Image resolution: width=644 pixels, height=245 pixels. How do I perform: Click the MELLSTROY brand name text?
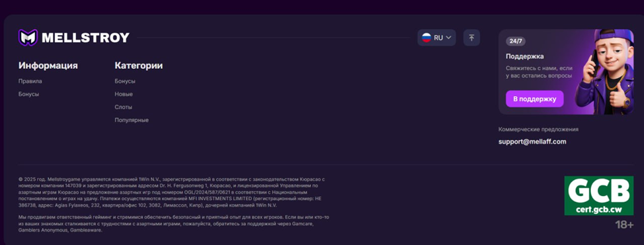(x=85, y=38)
